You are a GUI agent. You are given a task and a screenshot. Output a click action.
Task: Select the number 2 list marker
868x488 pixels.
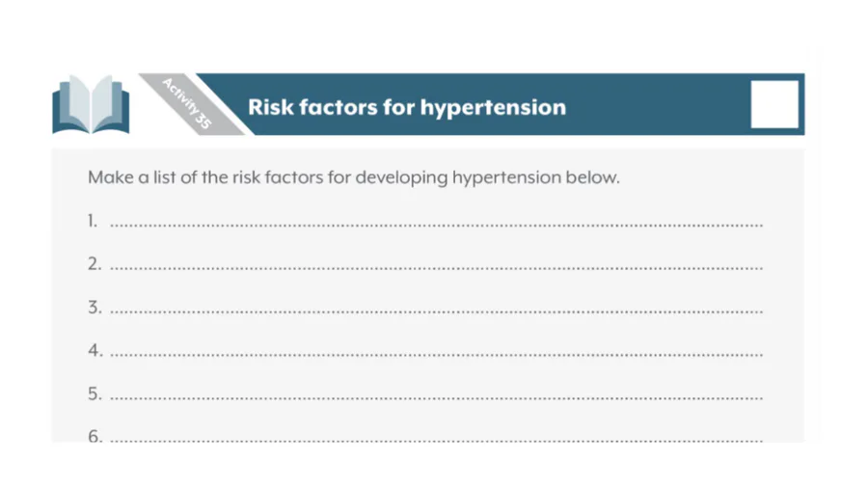click(x=95, y=264)
